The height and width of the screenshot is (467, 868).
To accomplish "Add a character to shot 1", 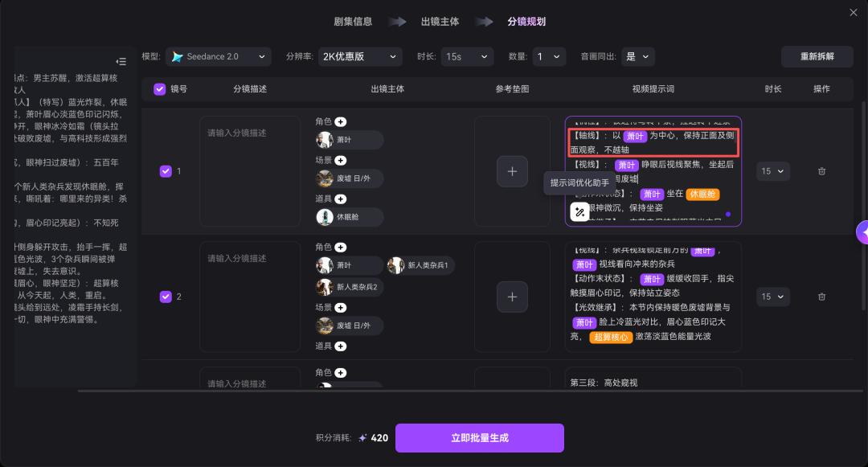I will click(x=341, y=121).
